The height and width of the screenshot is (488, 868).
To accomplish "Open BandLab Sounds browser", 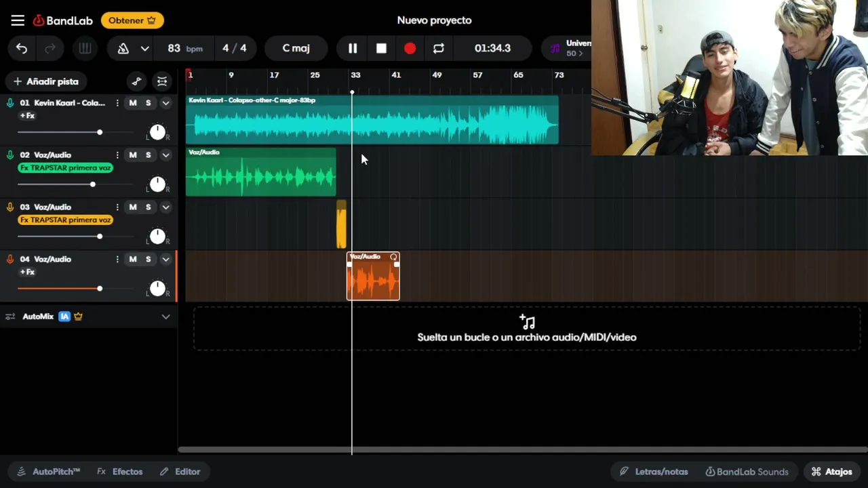I will (747, 472).
